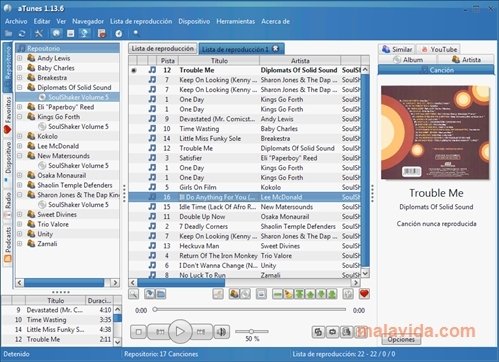Expand the Shaolin Temple Defenders node

[x=20, y=185]
